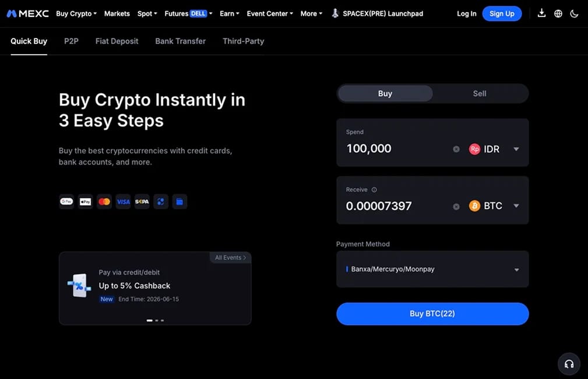588x379 pixels.
Task: Click the SpaceX Launchpad rocket icon
Action: tap(335, 13)
